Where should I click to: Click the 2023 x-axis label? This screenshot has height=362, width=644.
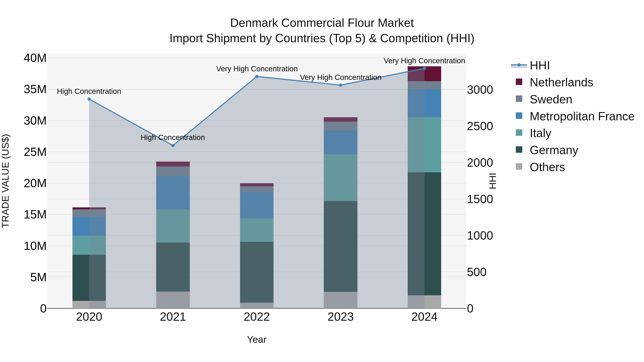tap(340, 317)
